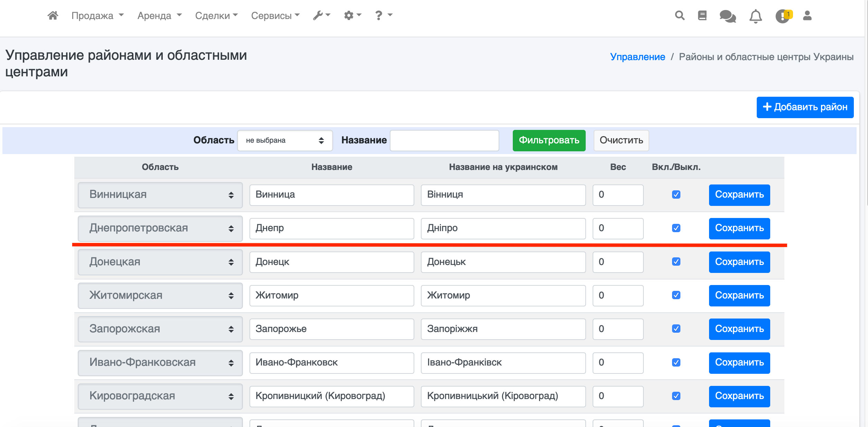Click the home icon in navbar
This screenshot has height=427, width=868.
(53, 16)
